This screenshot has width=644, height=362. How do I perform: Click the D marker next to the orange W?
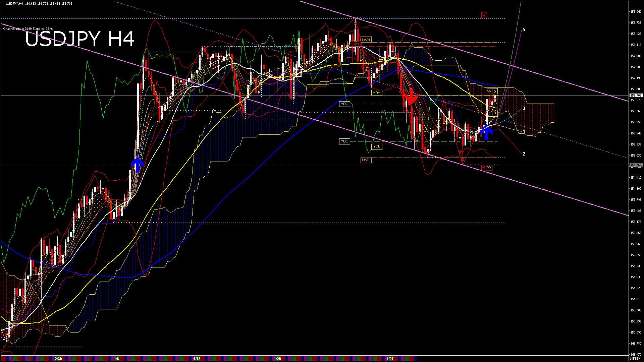[x=495, y=92]
